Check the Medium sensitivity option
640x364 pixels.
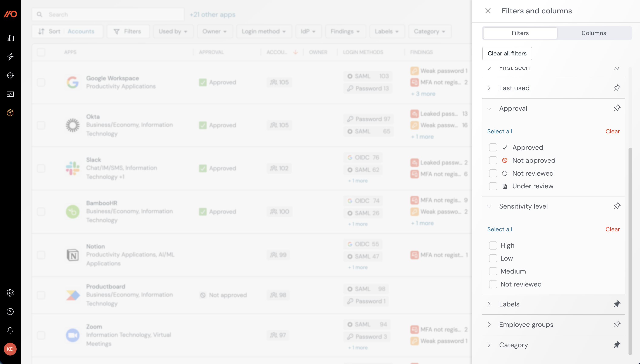[493, 271]
